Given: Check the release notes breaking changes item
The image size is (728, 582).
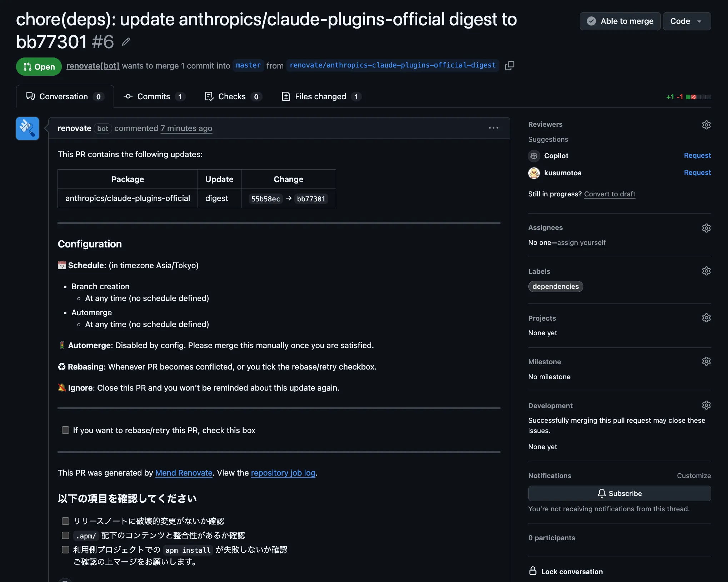Looking at the screenshot, I should tap(65, 521).
